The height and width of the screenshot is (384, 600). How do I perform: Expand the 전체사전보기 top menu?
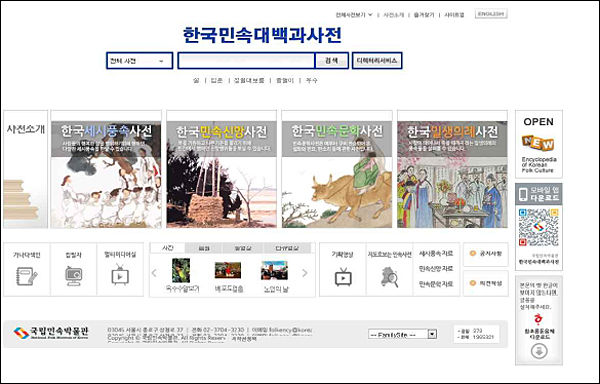[354, 15]
